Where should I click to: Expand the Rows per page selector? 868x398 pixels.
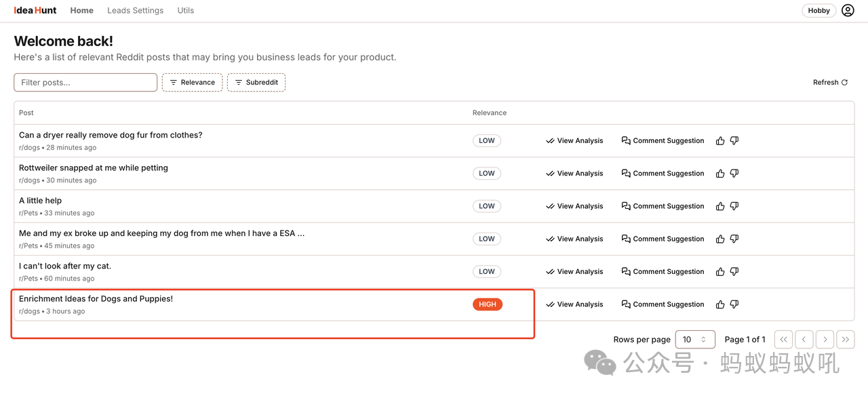click(695, 340)
